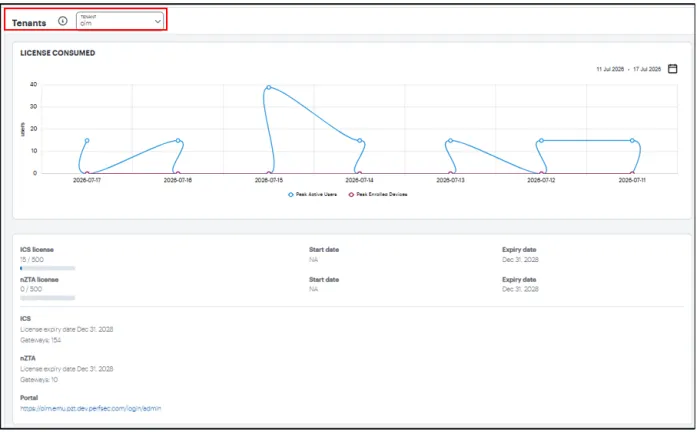The image size is (697, 432).
Task: Click the x-axis label ending 07-15
Action: click(x=268, y=180)
